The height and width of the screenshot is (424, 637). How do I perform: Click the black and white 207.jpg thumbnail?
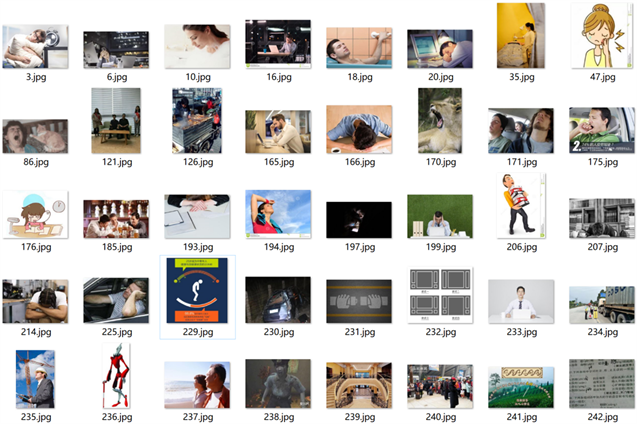tap(602, 218)
